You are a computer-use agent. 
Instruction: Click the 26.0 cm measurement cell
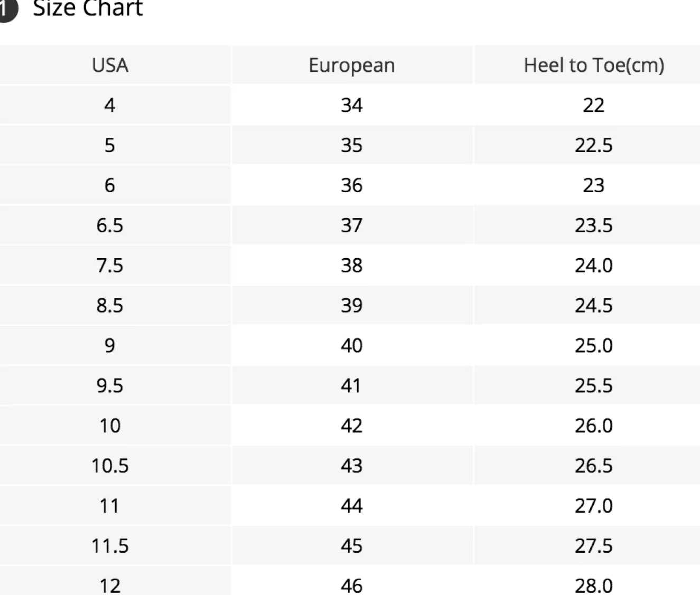593,426
